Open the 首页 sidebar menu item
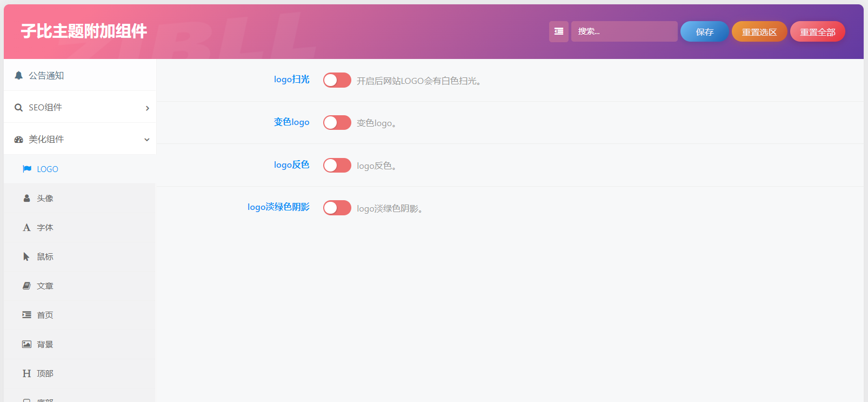Screen dimensions: 868x402 (45, 315)
